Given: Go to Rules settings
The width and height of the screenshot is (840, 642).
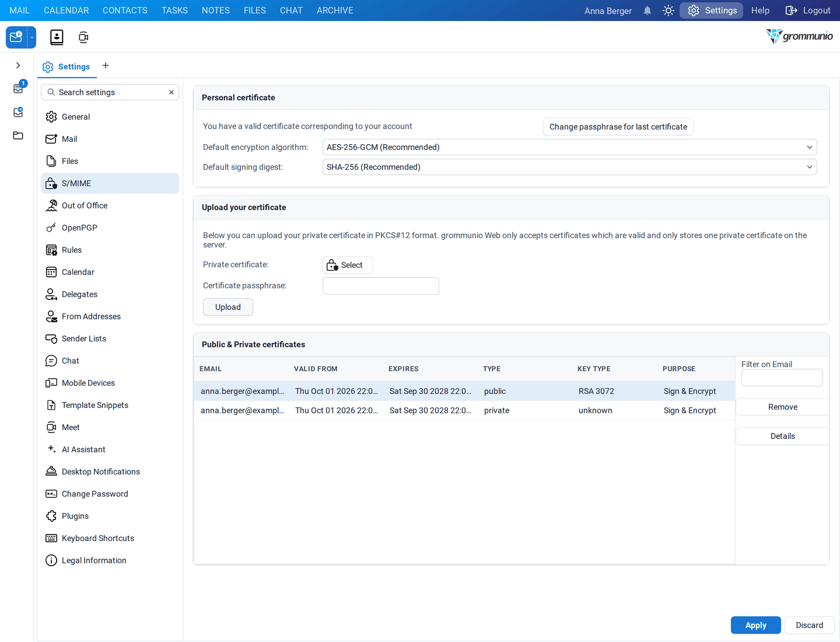Looking at the screenshot, I should 110,250.
